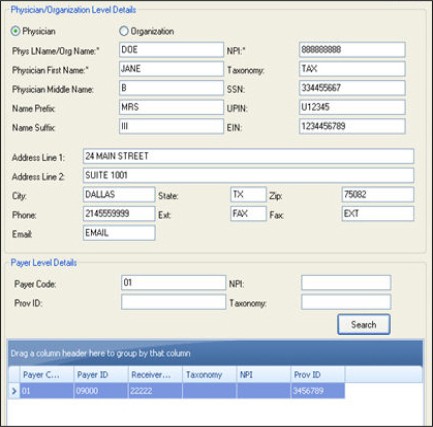Click the Physician First Name field JANE
Image resolution: width=433 pixels, height=427 pixels.
(x=171, y=69)
